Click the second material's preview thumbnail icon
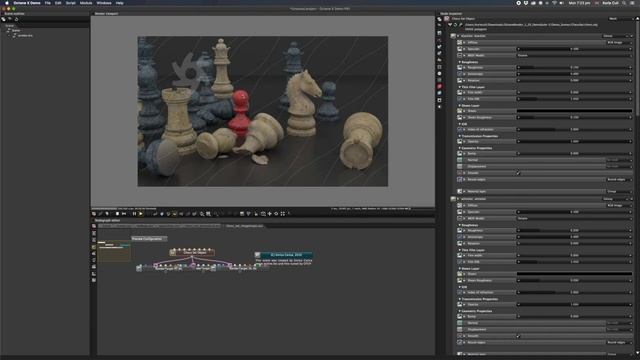This screenshot has width=640, height=360. tap(453, 199)
